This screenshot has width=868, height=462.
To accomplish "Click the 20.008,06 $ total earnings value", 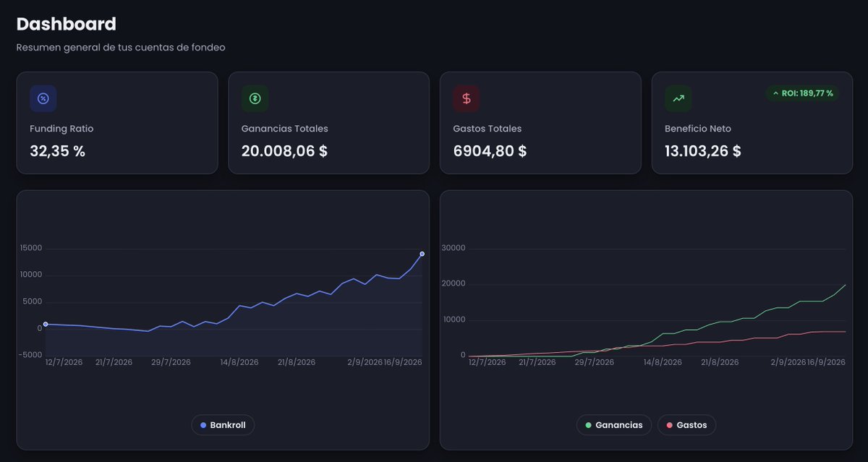I will (x=286, y=151).
